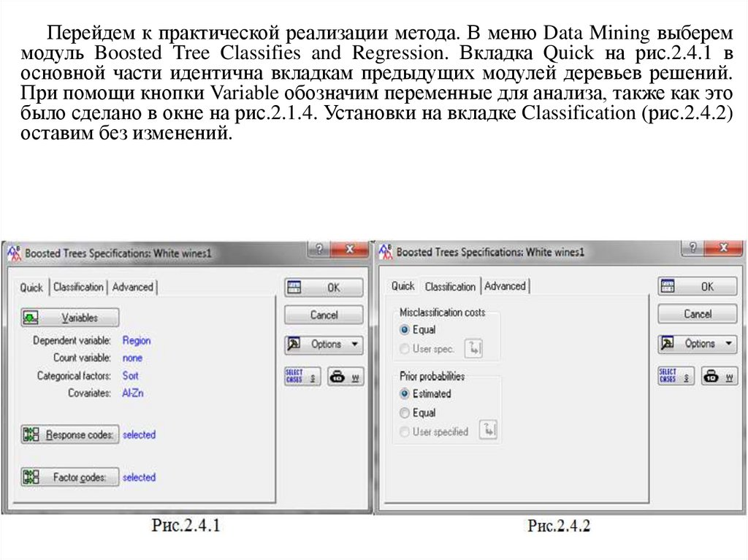The width and height of the screenshot is (748, 560).
Task: Click Cancel in left Boosted Trees dialog
Action: coord(324,315)
